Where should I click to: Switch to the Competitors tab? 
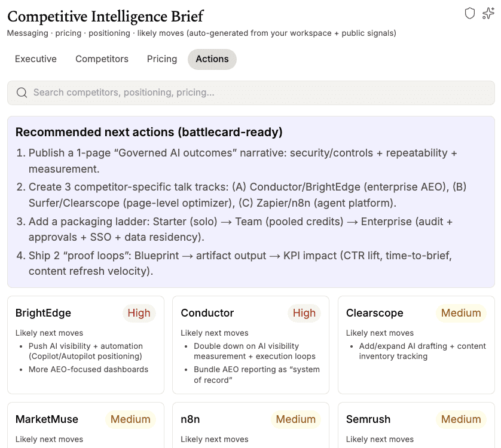[102, 59]
